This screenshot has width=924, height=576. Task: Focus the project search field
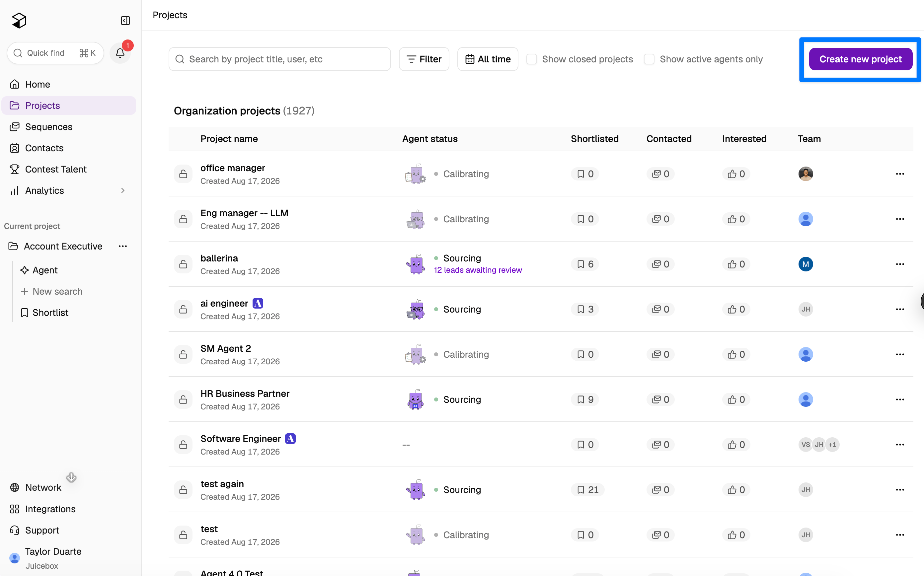click(x=279, y=59)
